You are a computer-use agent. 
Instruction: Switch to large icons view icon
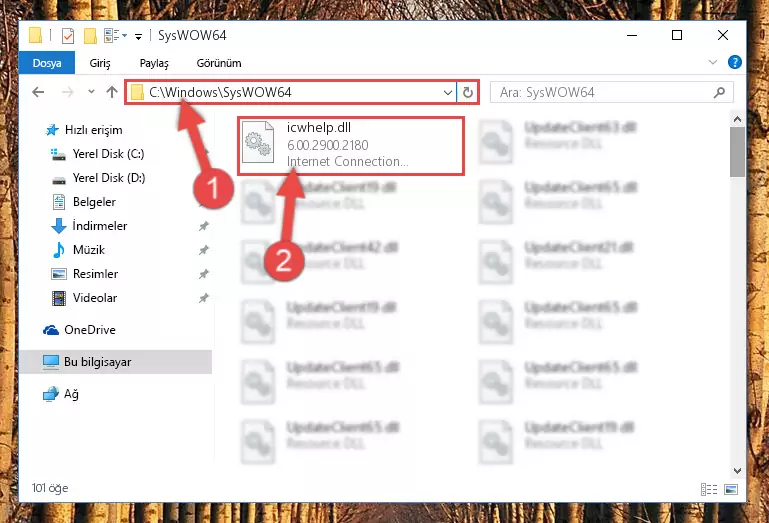pos(731,490)
